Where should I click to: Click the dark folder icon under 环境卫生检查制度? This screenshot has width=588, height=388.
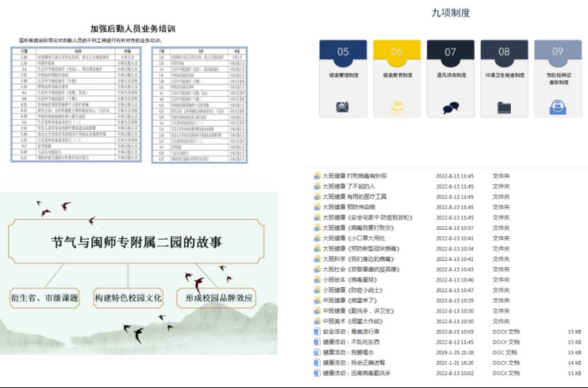point(504,108)
